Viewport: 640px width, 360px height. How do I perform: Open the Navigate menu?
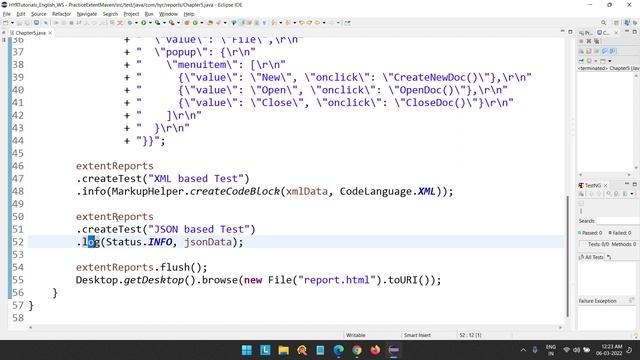coord(87,14)
